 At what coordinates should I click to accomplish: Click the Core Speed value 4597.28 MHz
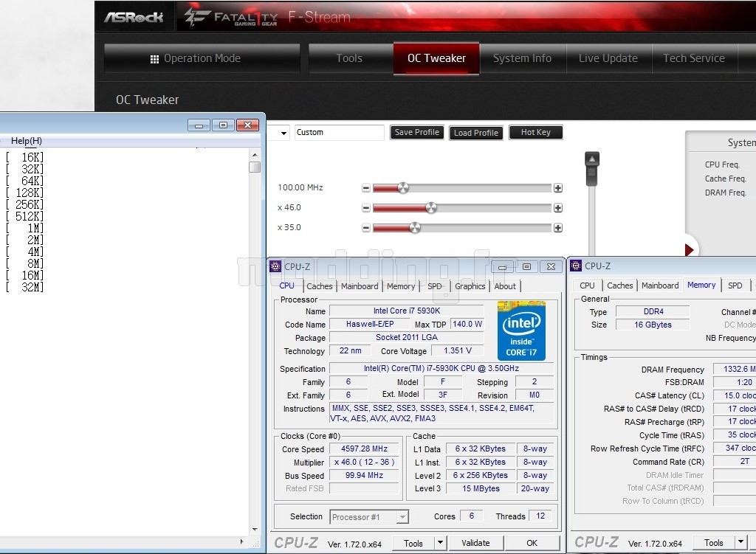tap(365, 449)
